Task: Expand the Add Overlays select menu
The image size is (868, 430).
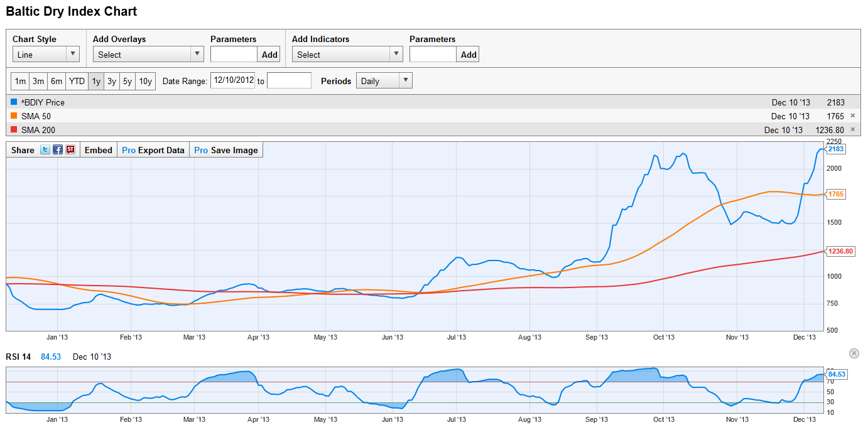Action: [148, 55]
